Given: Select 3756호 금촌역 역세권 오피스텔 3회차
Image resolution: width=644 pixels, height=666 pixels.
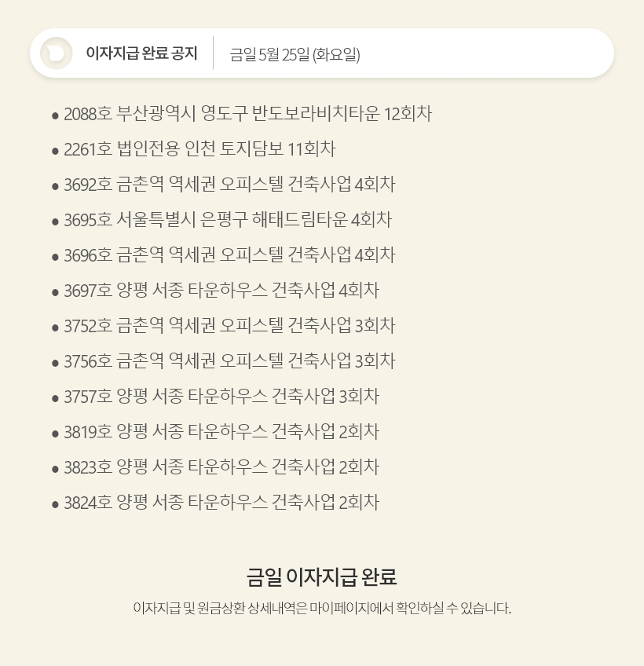Looking at the screenshot, I should pos(229,360).
